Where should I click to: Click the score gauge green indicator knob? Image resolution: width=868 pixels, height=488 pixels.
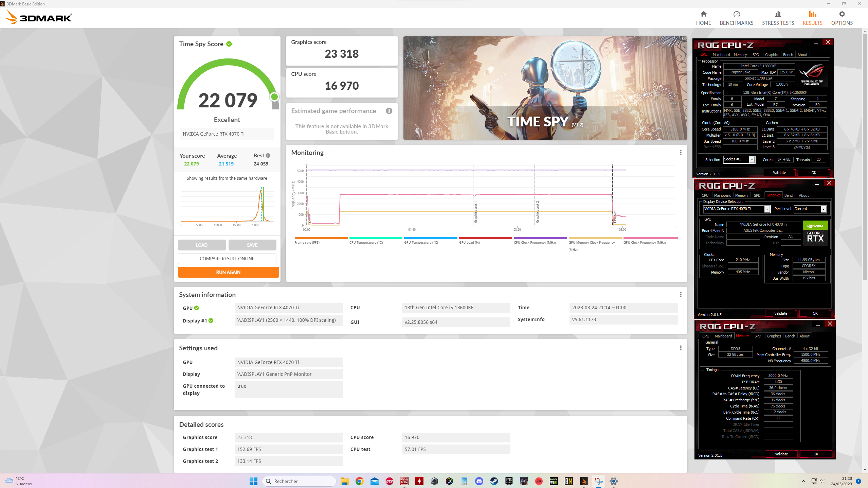pos(274,97)
